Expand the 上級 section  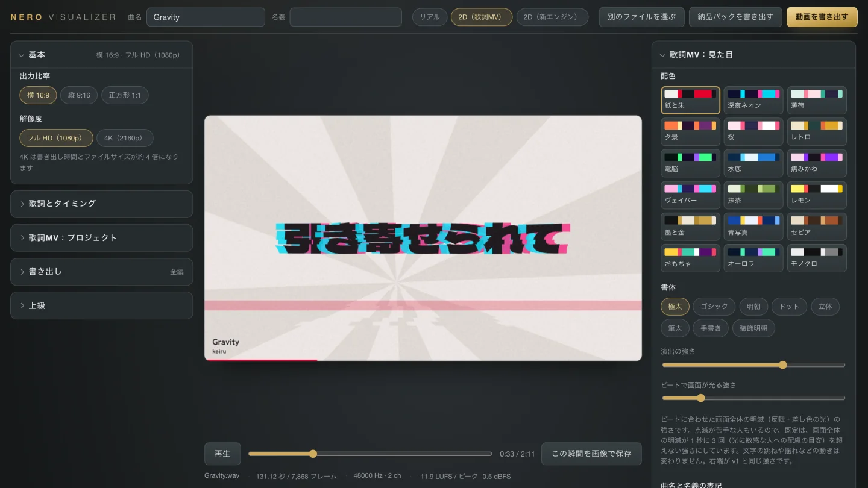[101, 305]
